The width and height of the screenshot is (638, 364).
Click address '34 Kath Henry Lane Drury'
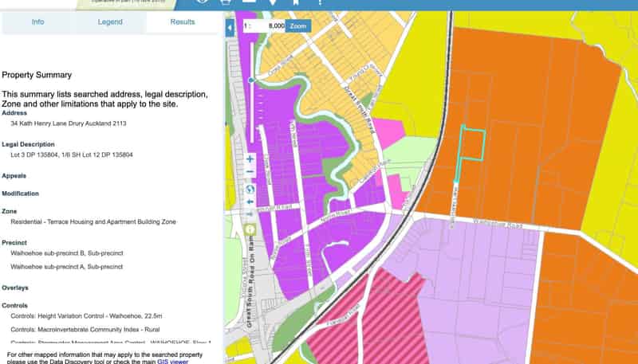pos(69,123)
